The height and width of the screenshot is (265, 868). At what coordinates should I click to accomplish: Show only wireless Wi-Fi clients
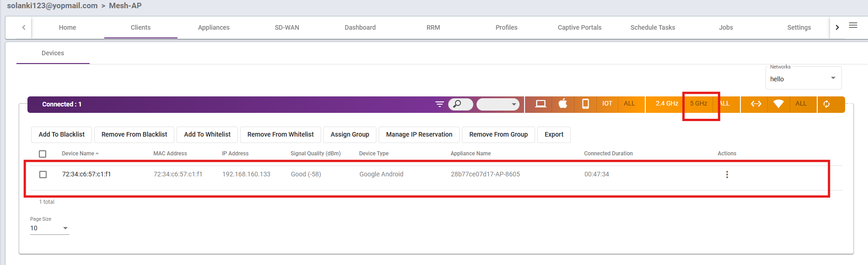(x=778, y=104)
